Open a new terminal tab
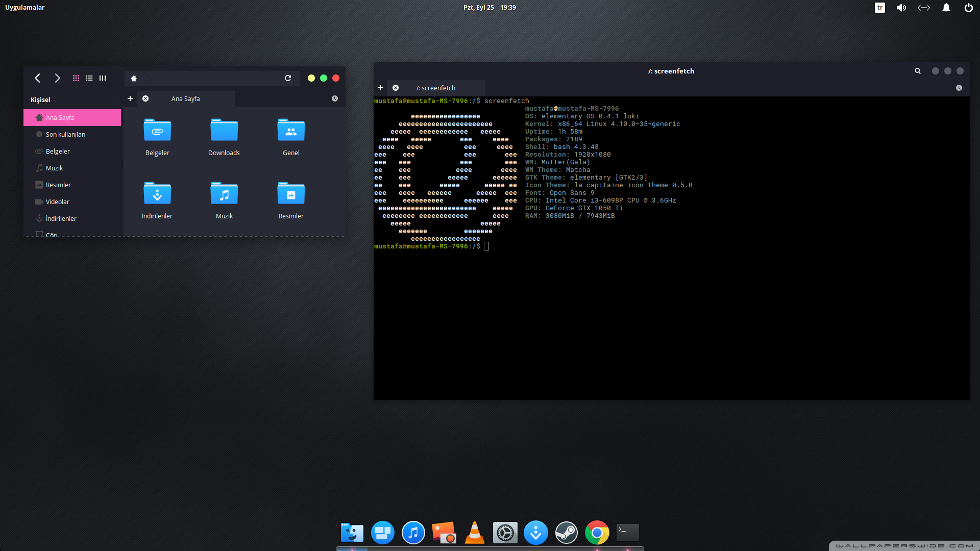 (380, 88)
